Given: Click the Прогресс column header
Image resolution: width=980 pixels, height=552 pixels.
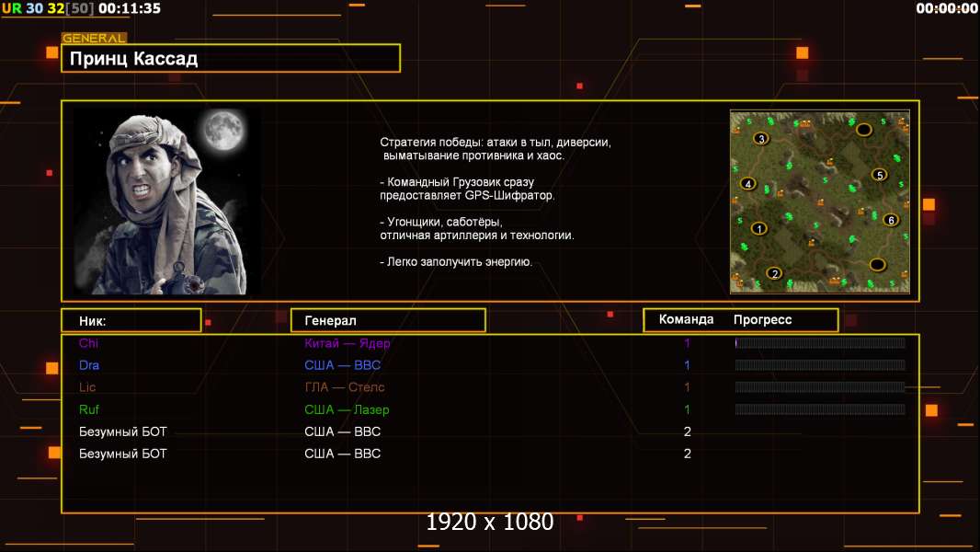Looking at the screenshot, I should pos(762,319).
